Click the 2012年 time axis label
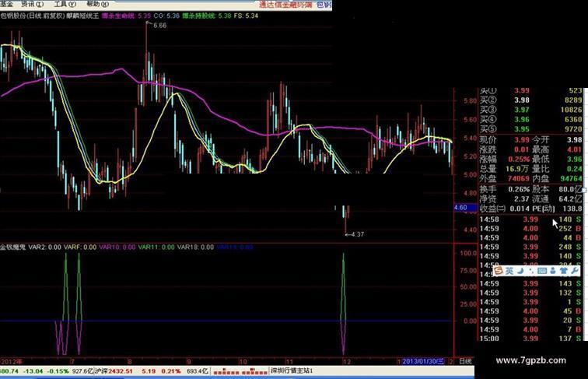588x379 pixels. [x=11, y=362]
